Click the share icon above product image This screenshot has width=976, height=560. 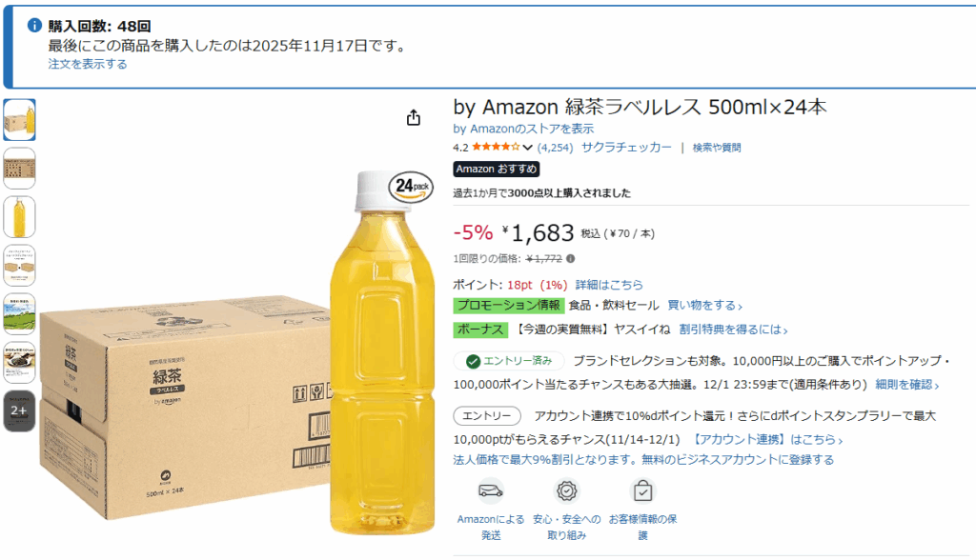pos(413,118)
